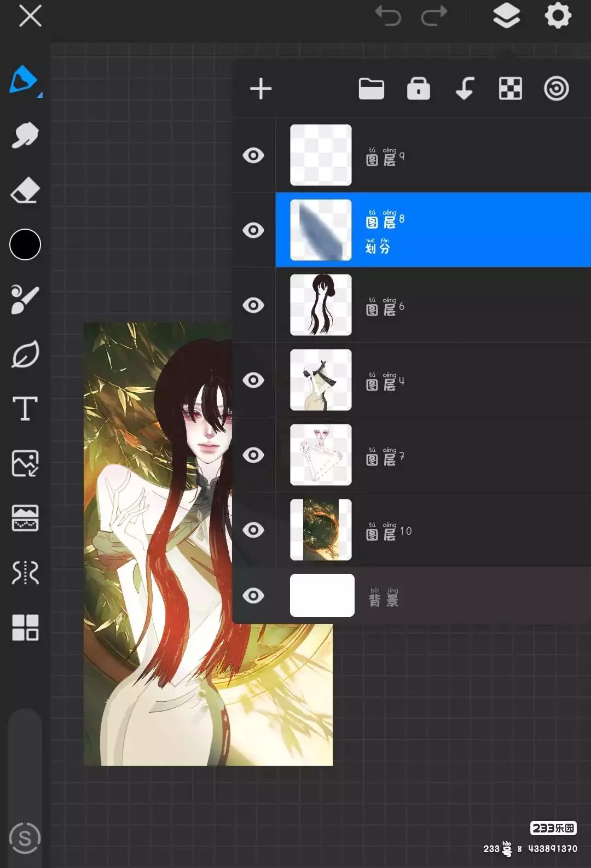Select the smudge finger tool
Screen dimensions: 591x868
coord(25,135)
